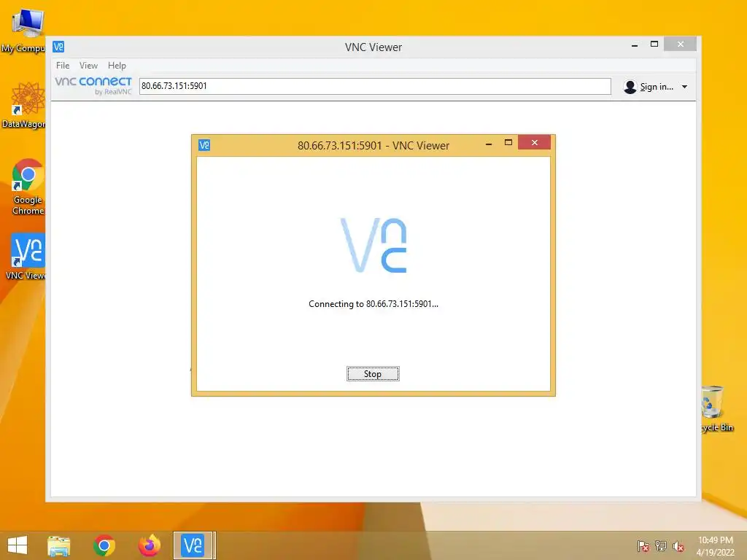This screenshot has height=560, width=747.
Task: Open the DataWagon desktop shortcut
Action: pos(25,105)
